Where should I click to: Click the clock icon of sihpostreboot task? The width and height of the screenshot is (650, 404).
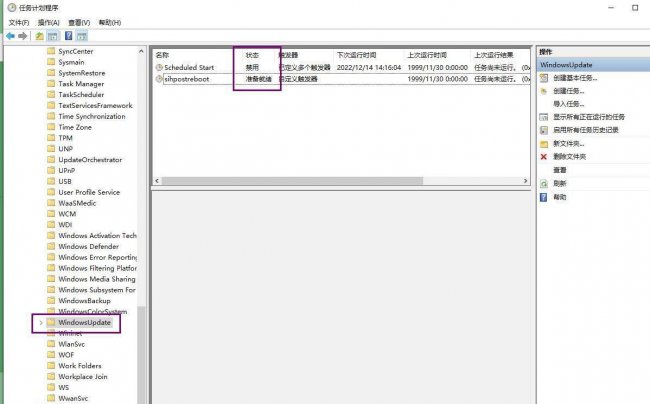(x=159, y=79)
